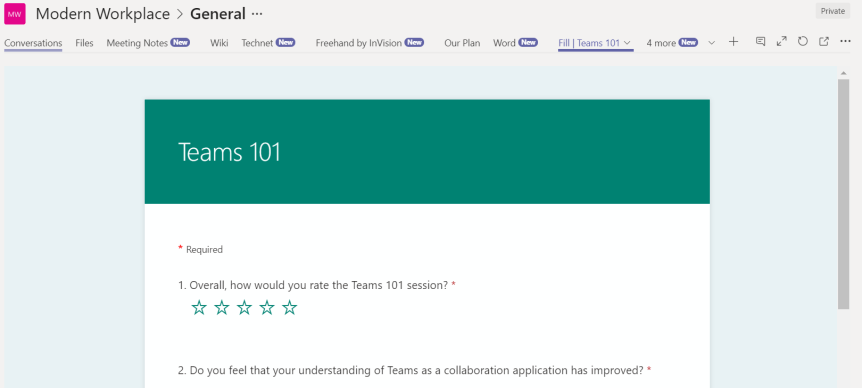
Task: Click the Private label badge
Action: point(833,11)
